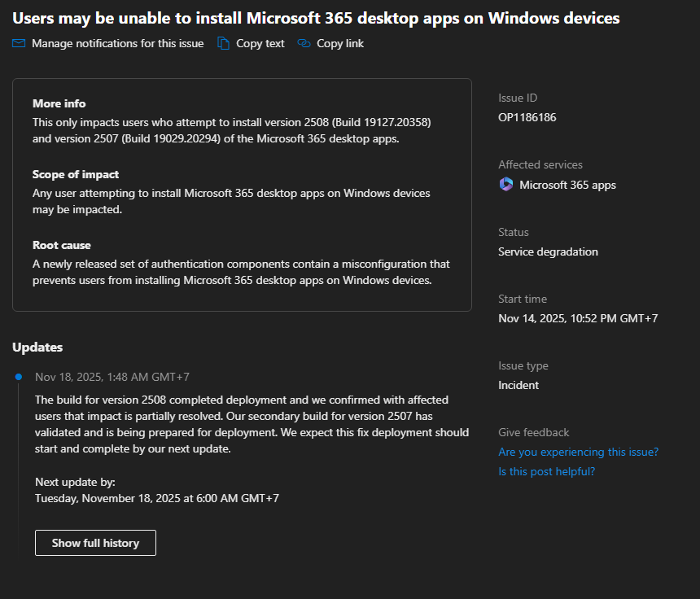Click 'Service degradation' status value
This screenshot has width=700, height=599.
pyautogui.click(x=548, y=251)
